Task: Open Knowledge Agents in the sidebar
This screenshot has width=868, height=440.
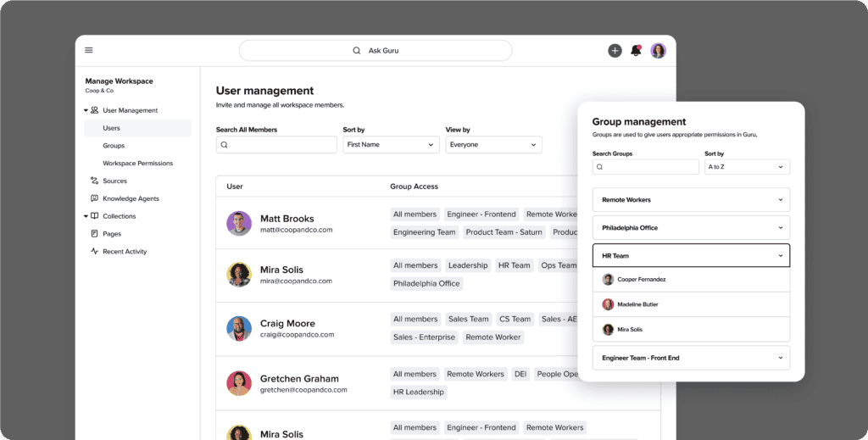Action: pos(131,198)
